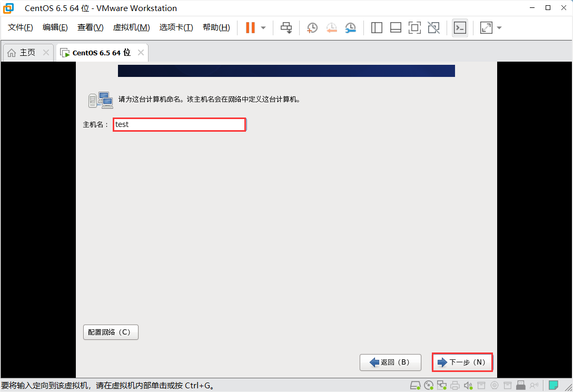Click the virtual hard disk status icon
This screenshot has width=573, height=392.
coord(415,385)
